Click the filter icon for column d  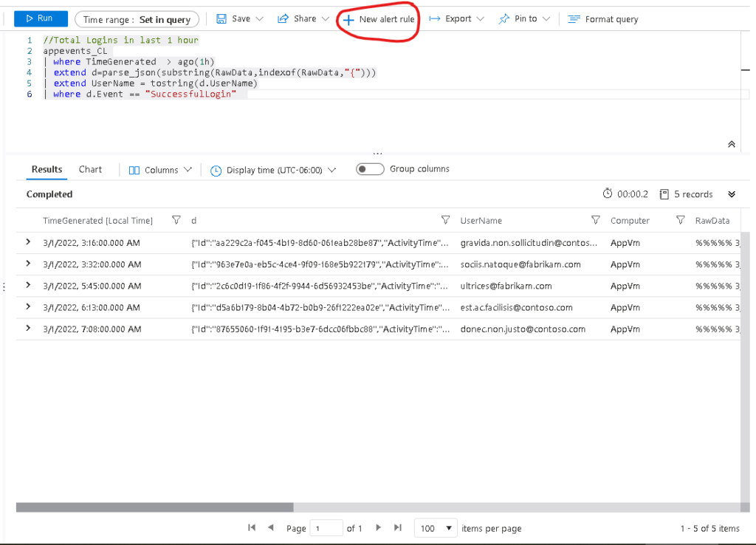pos(445,220)
